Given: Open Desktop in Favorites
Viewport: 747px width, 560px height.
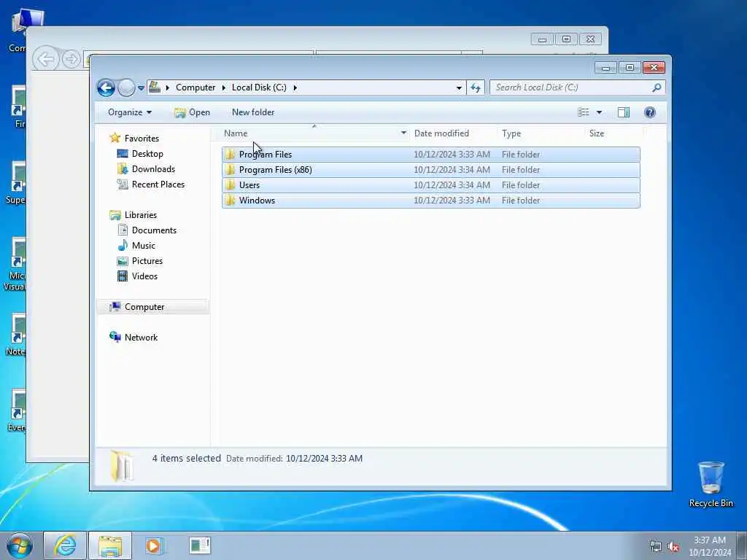Looking at the screenshot, I should pyautogui.click(x=147, y=154).
